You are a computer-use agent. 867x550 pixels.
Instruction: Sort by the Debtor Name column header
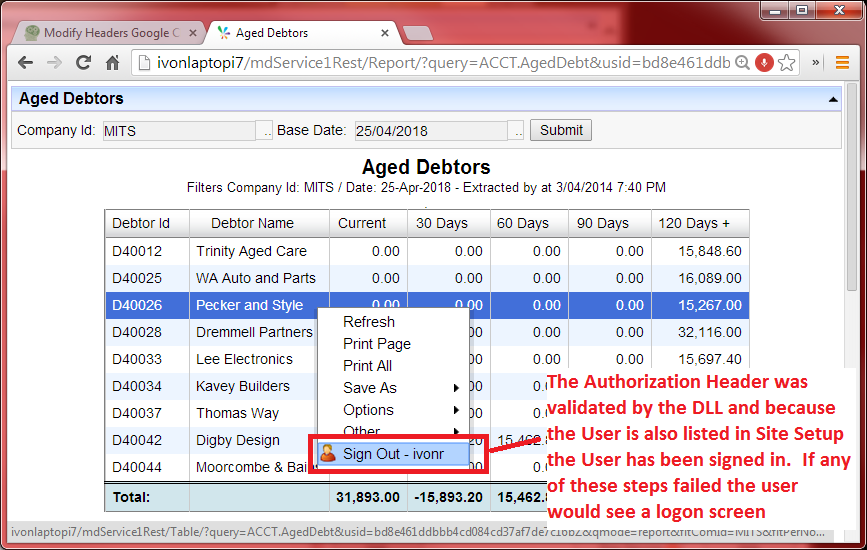click(259, 223)
